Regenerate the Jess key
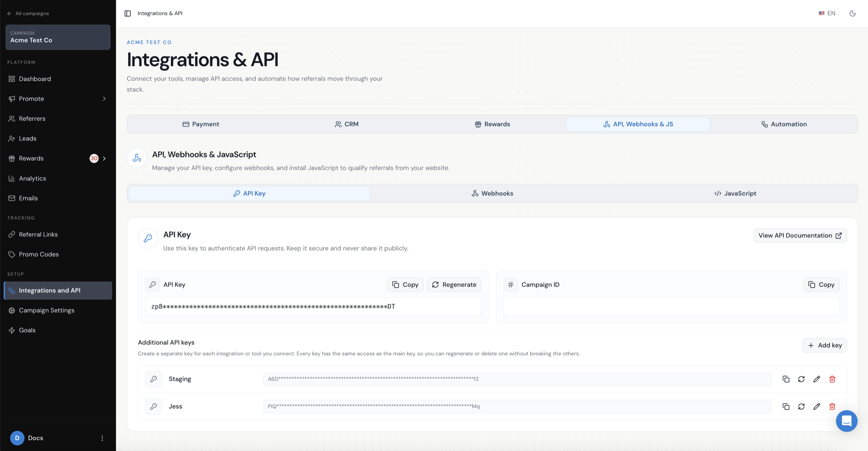 pyautogui.click(x=801, y=406)
